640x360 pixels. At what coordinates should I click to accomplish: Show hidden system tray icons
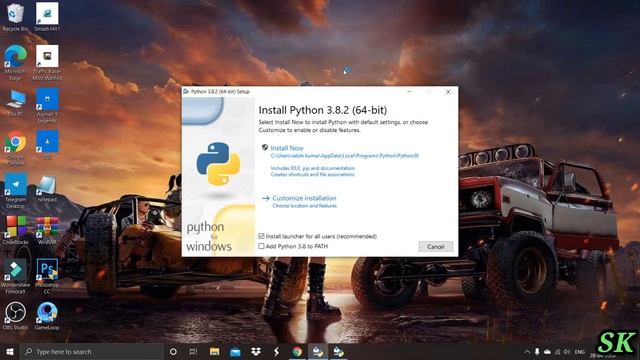pos(527,351)
